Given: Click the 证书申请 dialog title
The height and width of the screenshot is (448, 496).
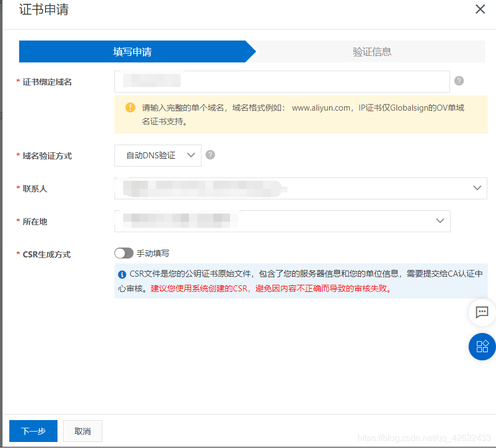Looking at the screenshot, I should [x=44, y=10].
